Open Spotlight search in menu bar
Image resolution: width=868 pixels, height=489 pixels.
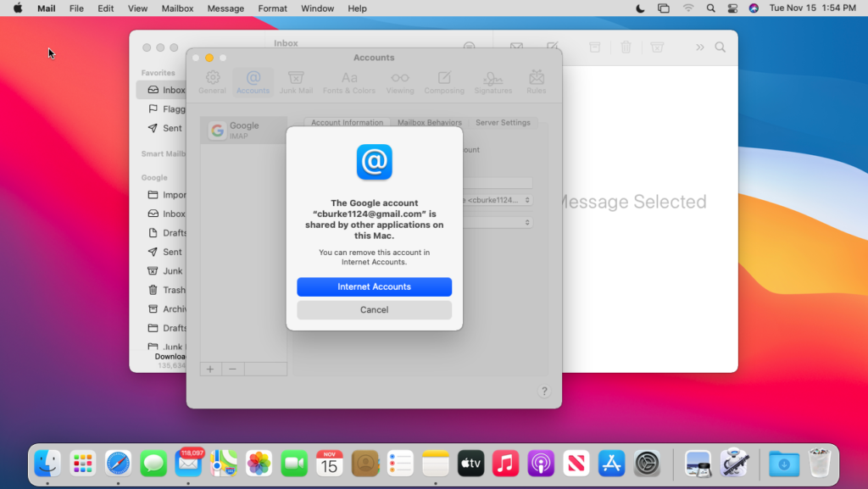click(711, 8)
